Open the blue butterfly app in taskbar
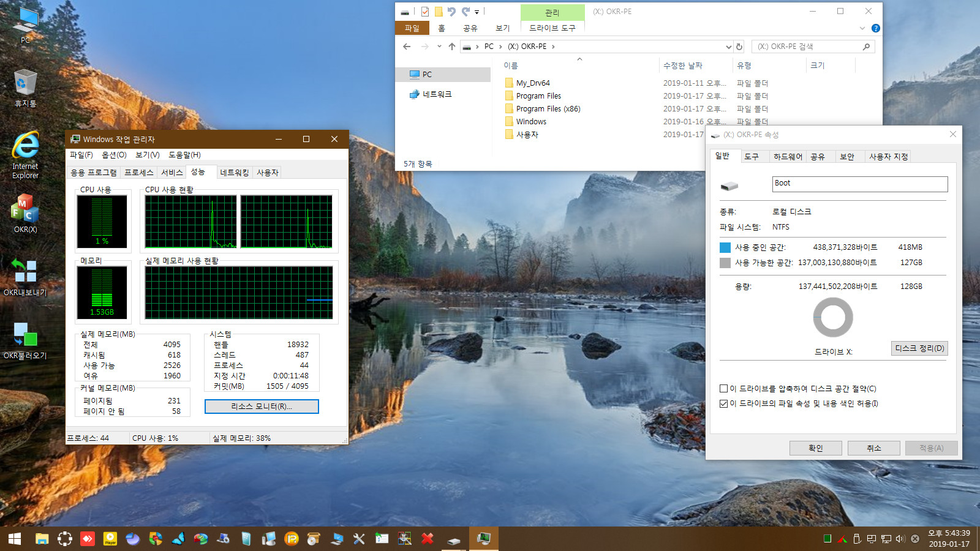Screen dimensions: 980x551 pyautogui.click(x=178, y=539)
